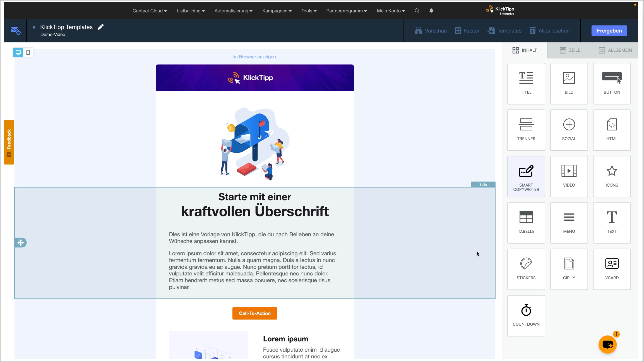The image size is (644, 362).
Task: Open the ALLGEMEIN tab
Action: point(615,50)
